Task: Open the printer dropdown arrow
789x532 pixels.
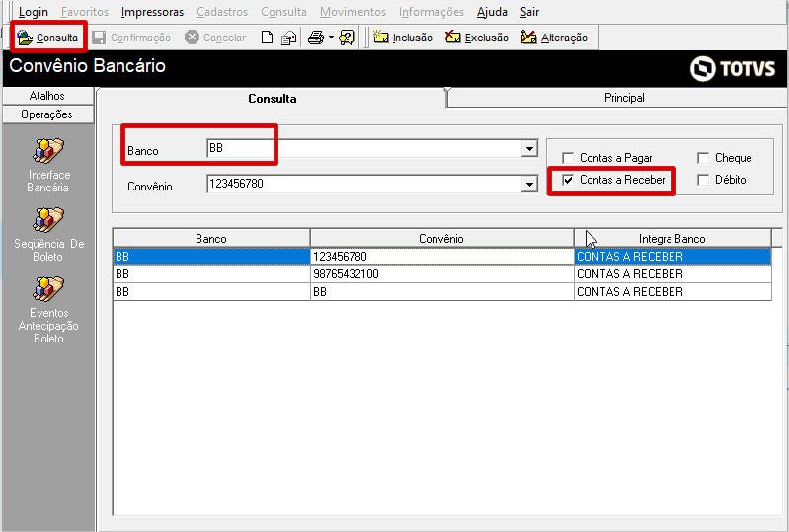Action: [x=331, y=38]
